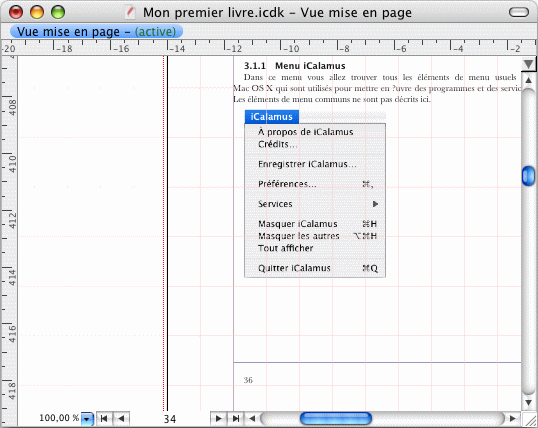Select the 'Vue mise en page' tab
This screenshot has width=538, height=428.
point(96,32)
